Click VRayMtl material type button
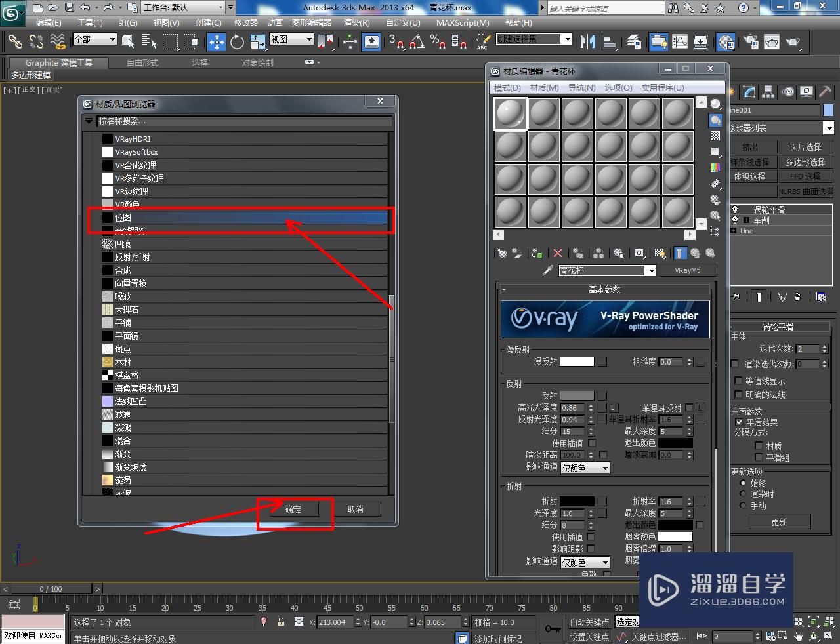Image resolution: width=840 pixels, height=644 pixels. click(687, 270)
